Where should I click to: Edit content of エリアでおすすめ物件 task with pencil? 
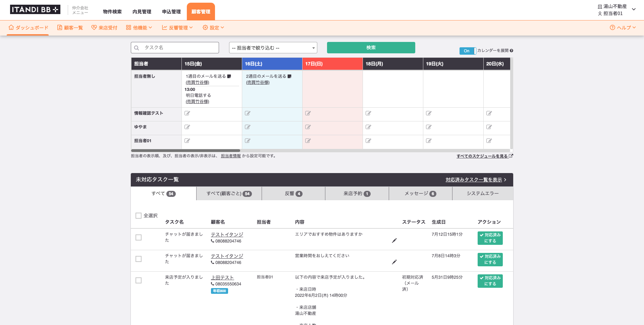click(394, 240)
